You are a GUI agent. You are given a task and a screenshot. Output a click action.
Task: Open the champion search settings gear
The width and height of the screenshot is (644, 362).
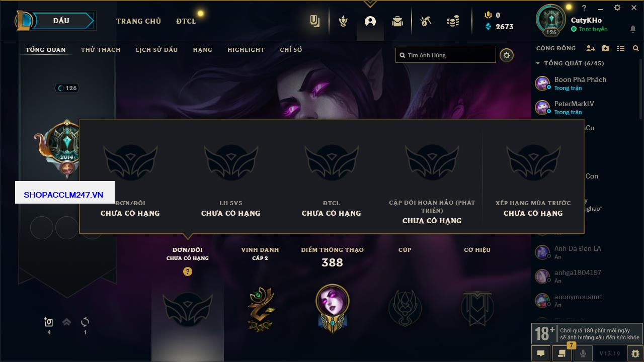click(x=507, y=55)
